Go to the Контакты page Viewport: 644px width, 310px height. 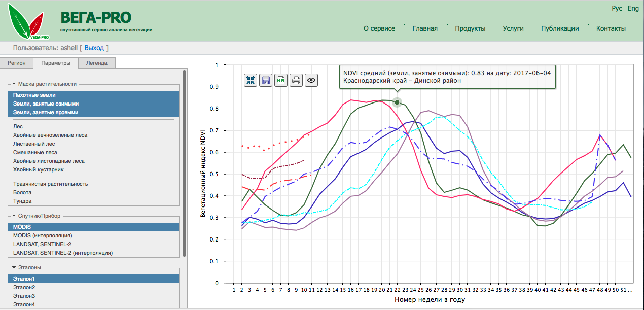click(611, 28)
